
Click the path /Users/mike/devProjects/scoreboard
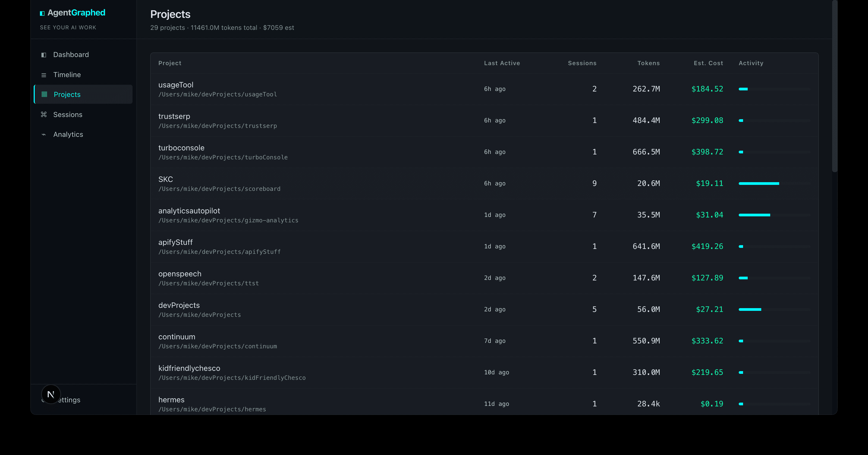[x=219, y=189]
